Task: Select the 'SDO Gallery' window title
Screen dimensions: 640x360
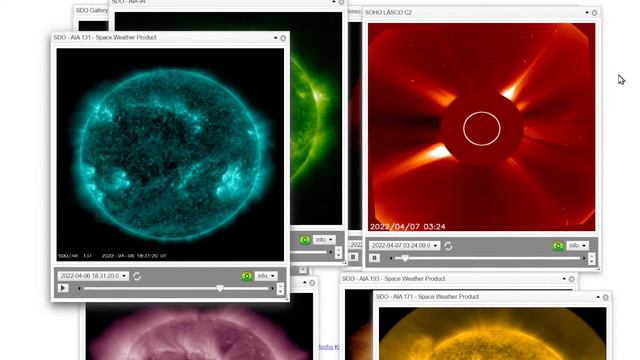Action: click(x=92, y=10)
